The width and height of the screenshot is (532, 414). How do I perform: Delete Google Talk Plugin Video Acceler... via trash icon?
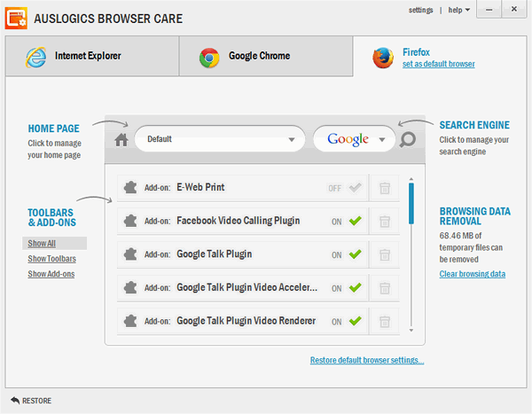click(385, 288)
